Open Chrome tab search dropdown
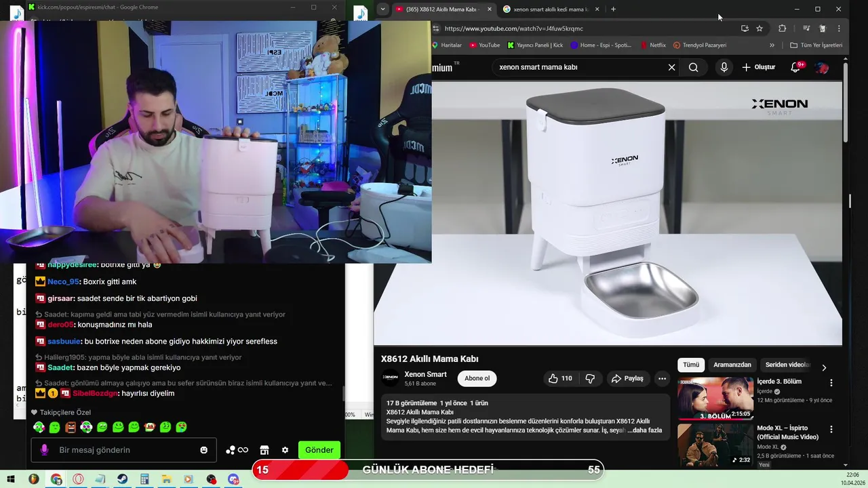868x488 pixels. click(382, 9)
